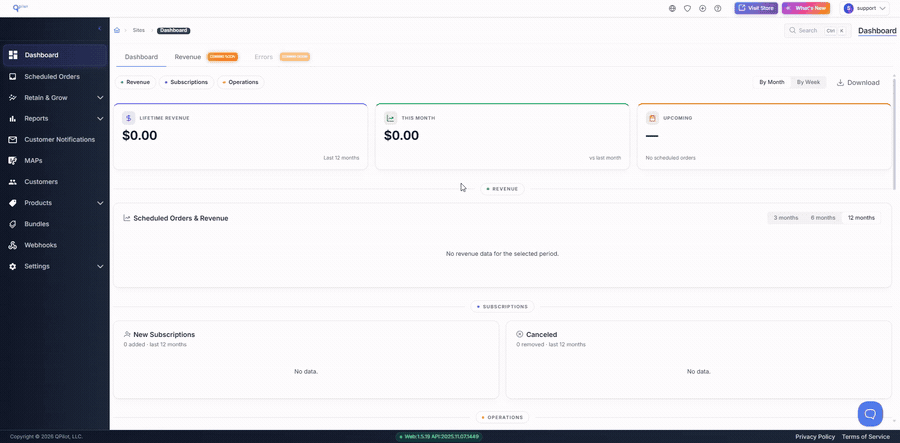
Task: Click the shield icon in top bar
Action: coord(687,9)
